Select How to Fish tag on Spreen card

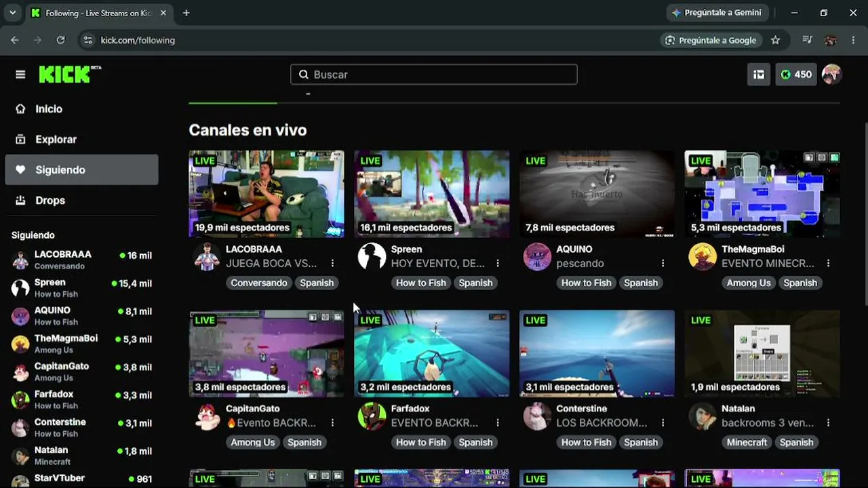[x=421, y=283]
